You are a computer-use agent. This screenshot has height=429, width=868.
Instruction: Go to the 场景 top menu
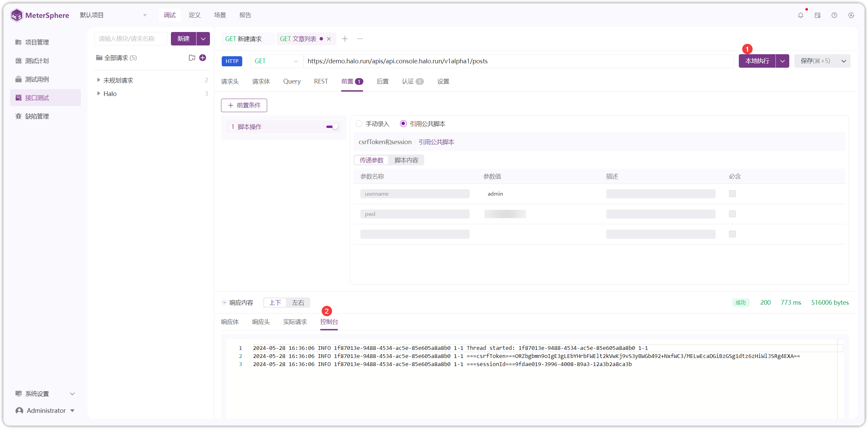point(220,15)
